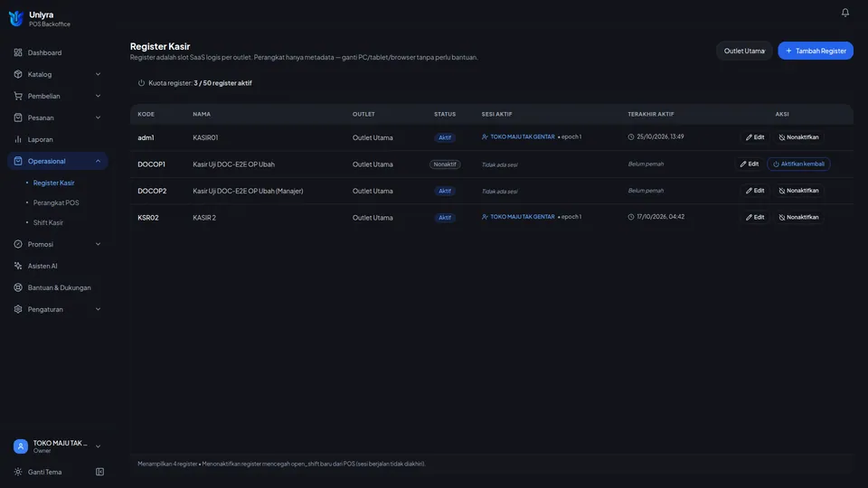Go to Perangkat POS submenu
The image size is (868, 488).
(x=56, y=202)
